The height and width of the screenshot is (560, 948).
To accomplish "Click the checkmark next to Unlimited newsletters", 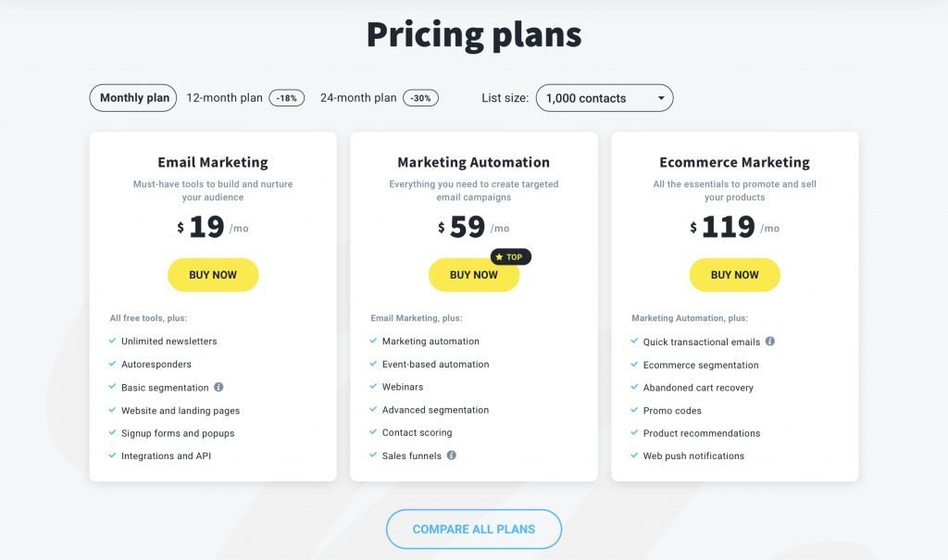I will click(x=111, y=341).
